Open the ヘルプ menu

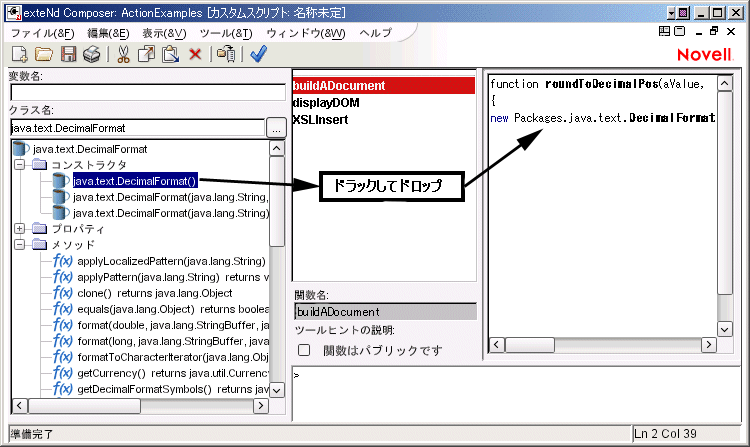pos(375,33)
